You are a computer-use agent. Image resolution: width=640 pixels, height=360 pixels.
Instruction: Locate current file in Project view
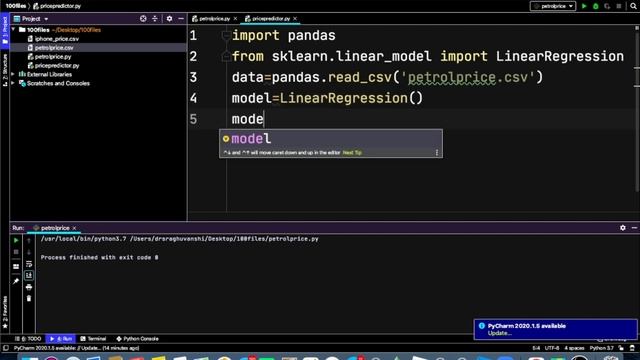point(143,19)
